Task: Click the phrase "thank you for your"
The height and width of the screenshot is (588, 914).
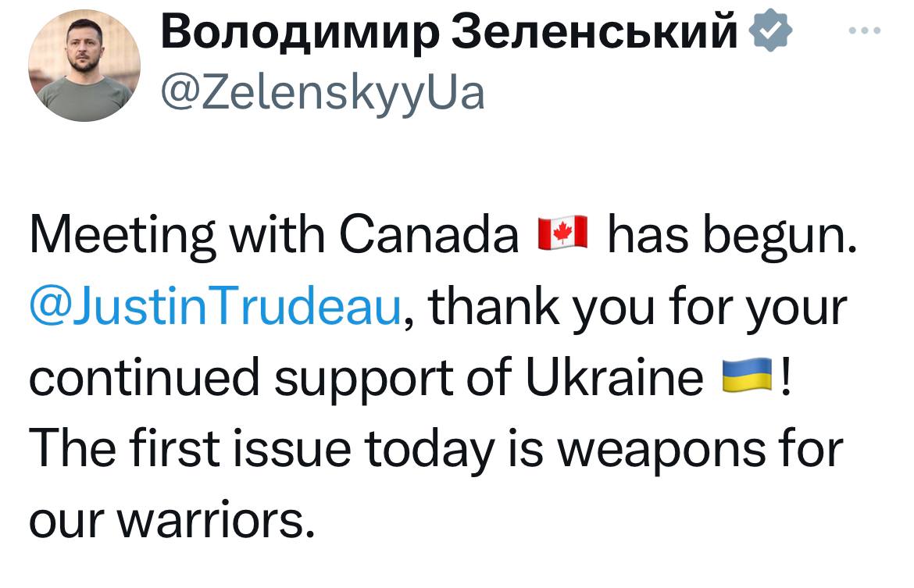Action: click(x=638, y=305)
